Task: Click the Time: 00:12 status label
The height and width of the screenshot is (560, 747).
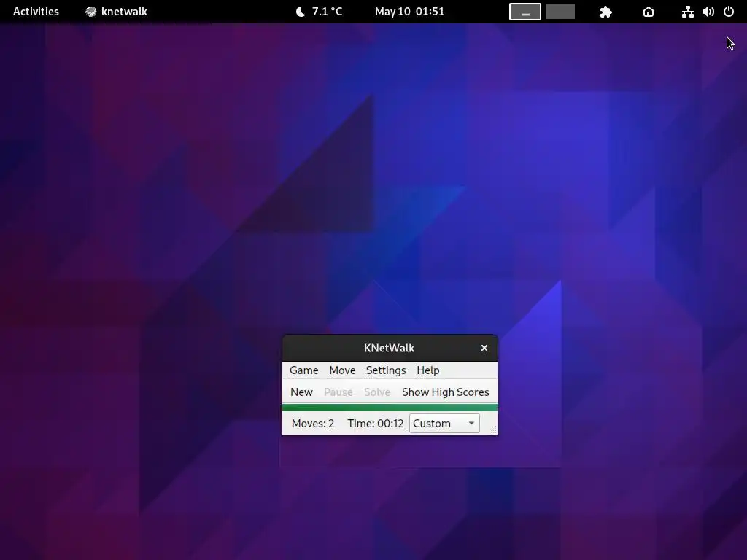Action: [x=376, y=424]
